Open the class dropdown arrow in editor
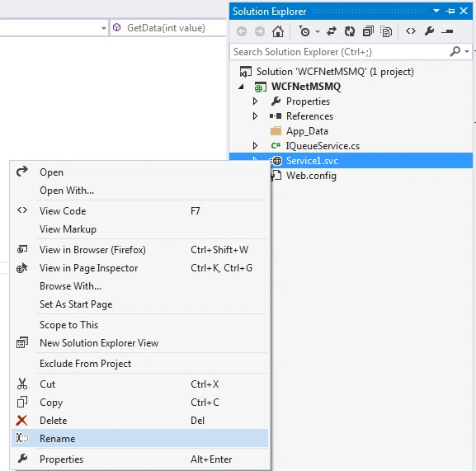 point(104,29)
